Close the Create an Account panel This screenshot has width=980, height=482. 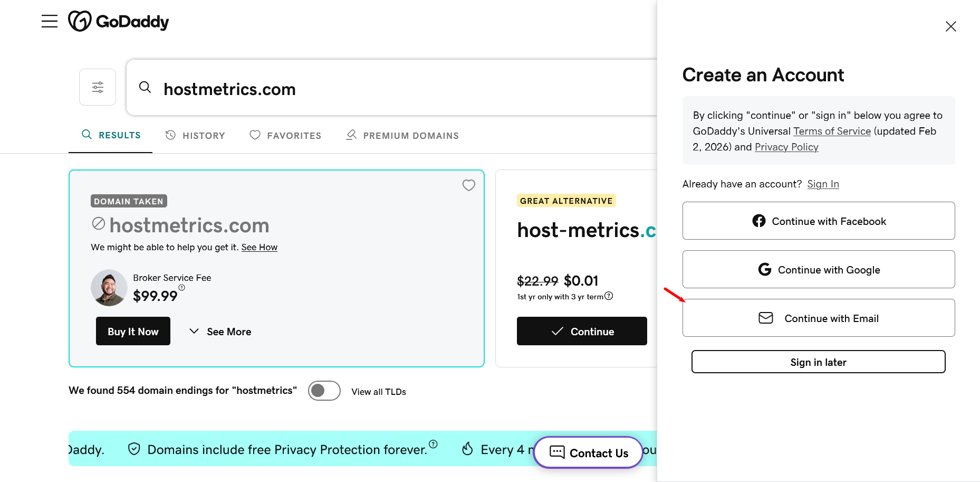[951, 26]
